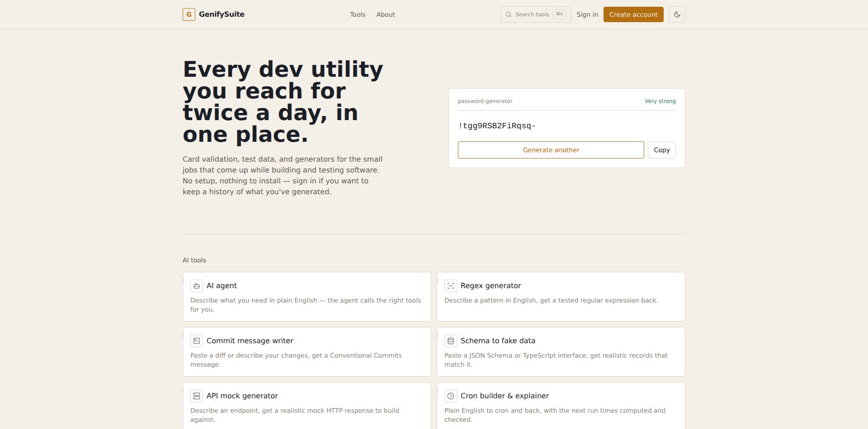Viewport: 868px width, 429px height.
Task: Open the Tools menu
Action: (358, 14)
